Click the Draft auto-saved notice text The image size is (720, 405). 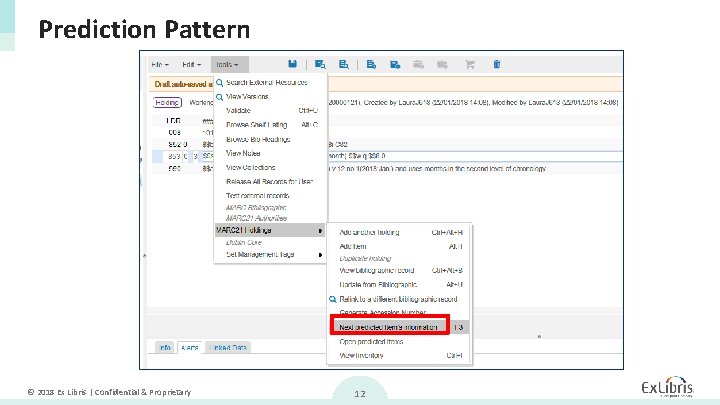click(183, 84)
